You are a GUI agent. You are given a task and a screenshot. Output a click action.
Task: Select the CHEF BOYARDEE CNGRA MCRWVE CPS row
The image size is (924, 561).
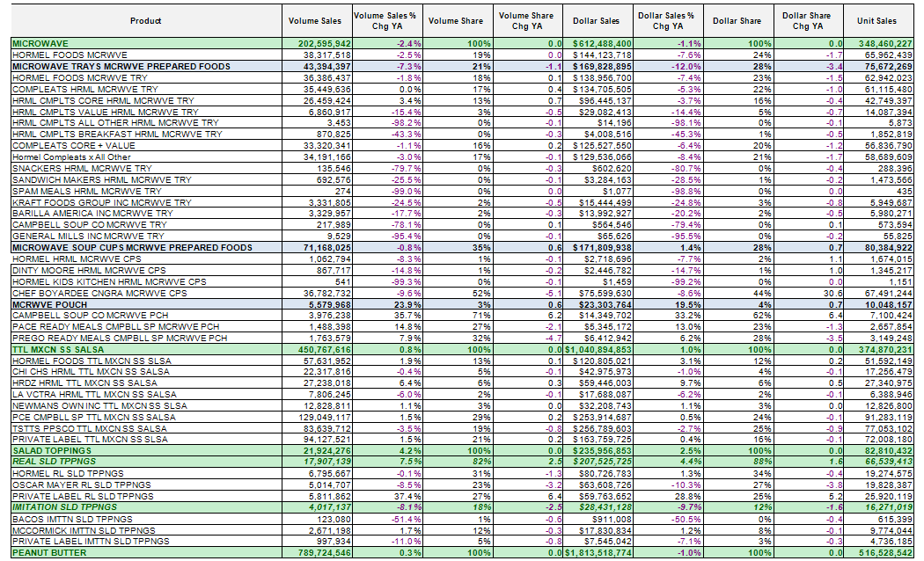99,293
